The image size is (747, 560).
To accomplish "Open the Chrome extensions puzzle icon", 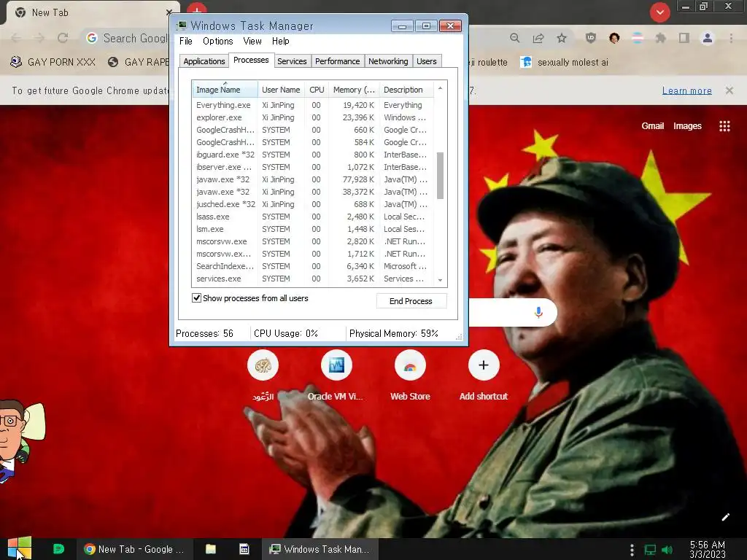I will pos(661,38).
